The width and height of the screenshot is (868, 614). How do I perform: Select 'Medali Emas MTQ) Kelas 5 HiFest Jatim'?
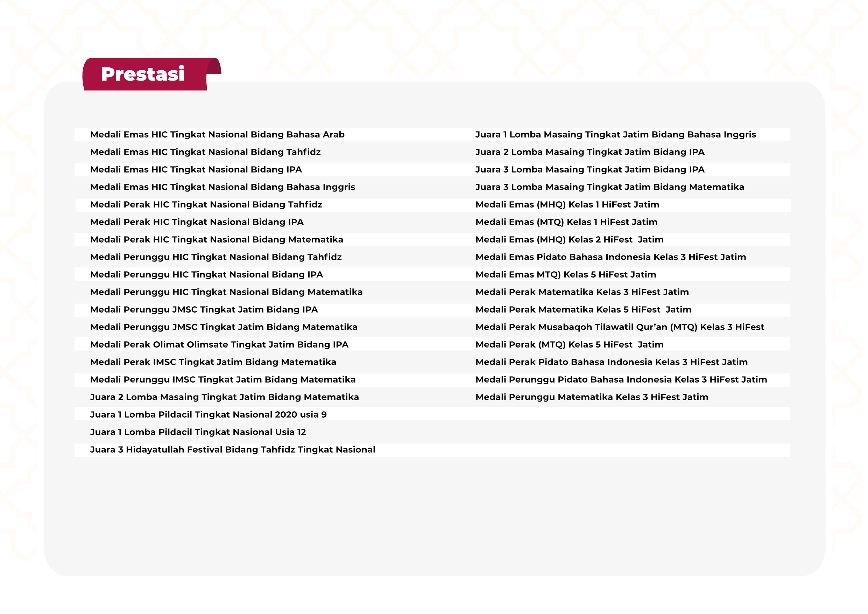tap(566, 275)
